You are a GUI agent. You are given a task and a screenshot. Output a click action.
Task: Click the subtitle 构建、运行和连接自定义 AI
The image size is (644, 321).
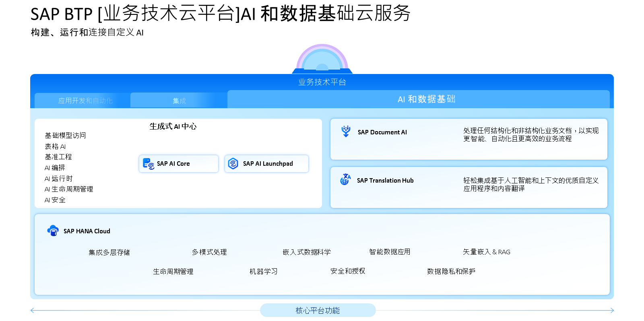[x=87, y=32]
